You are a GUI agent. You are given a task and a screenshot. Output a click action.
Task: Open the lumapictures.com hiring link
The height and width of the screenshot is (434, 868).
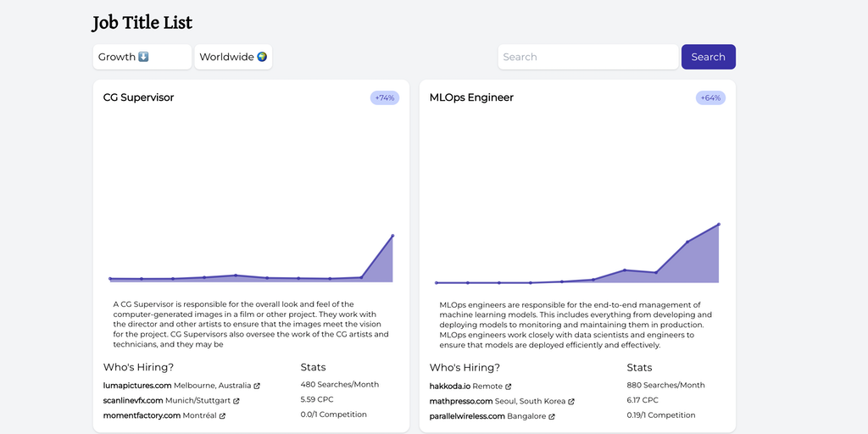137,386
